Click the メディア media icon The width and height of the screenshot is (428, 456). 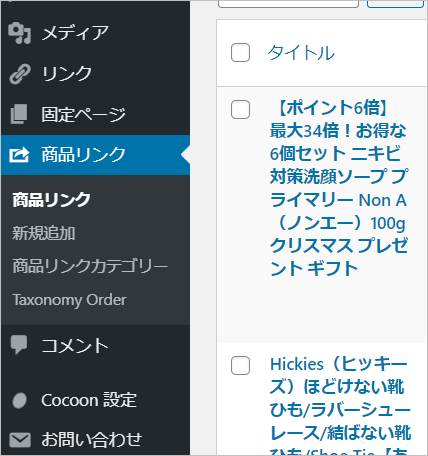coord(20,33)
